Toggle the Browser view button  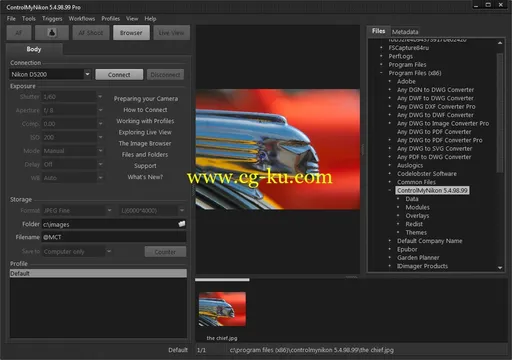pyautogui.click(x=131, y=33)
